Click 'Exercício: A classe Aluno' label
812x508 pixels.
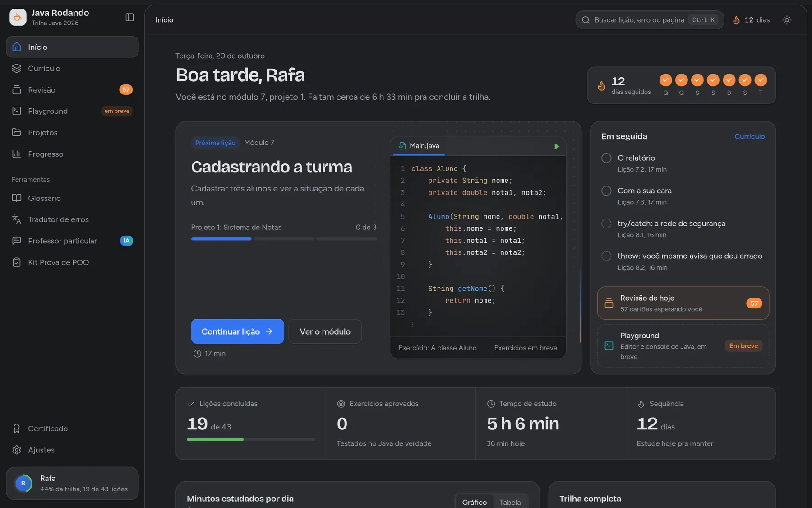438,348
